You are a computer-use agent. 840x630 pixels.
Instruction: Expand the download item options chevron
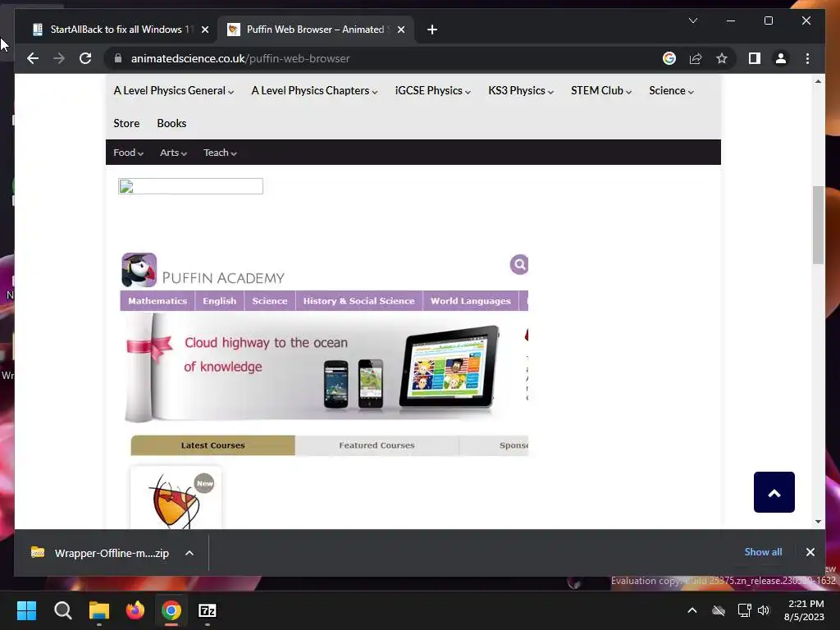coord(189,553)
